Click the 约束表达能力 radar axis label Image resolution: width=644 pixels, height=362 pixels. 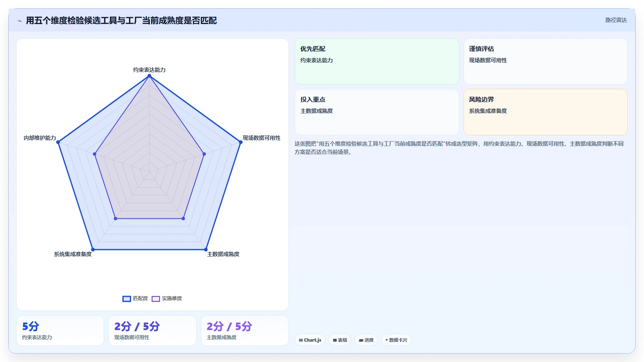pos(149,70)
